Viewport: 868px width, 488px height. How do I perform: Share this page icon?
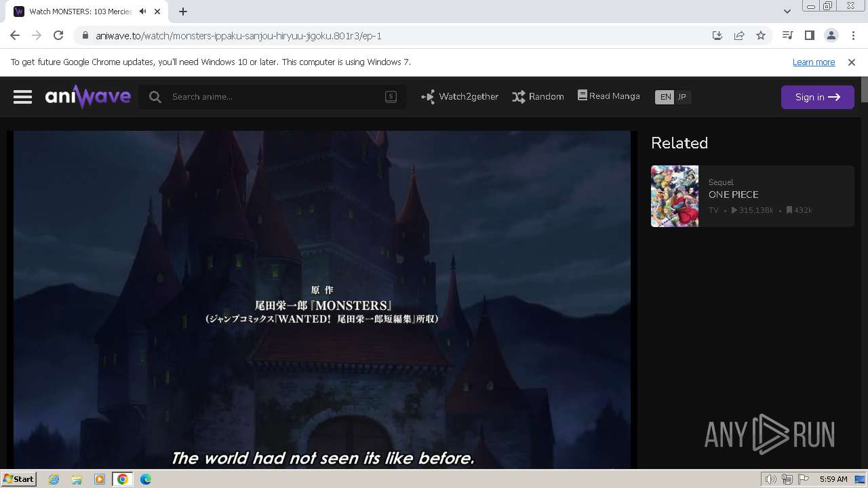coord(739,36)
